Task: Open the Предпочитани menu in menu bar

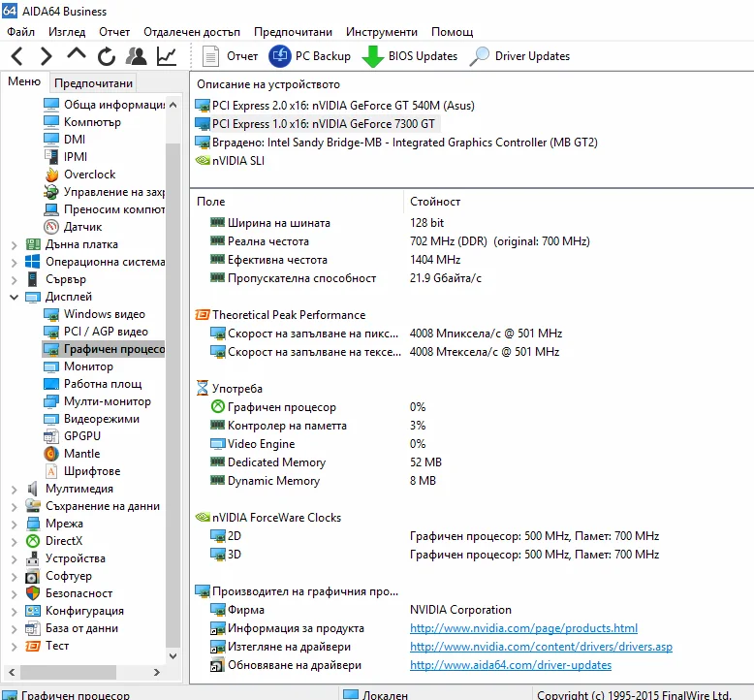Action: click(293, 32)
